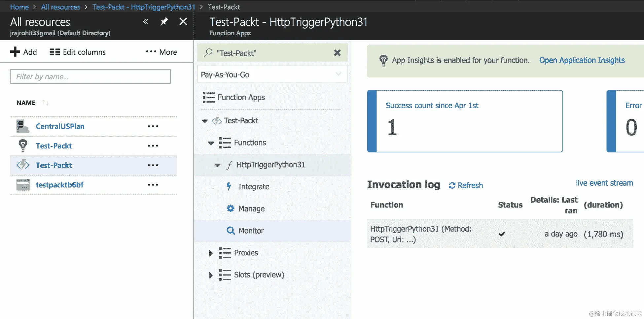Viewport: 644px width, 319px height.
Task: Open the More options menu
Action: tap(161, 52)
